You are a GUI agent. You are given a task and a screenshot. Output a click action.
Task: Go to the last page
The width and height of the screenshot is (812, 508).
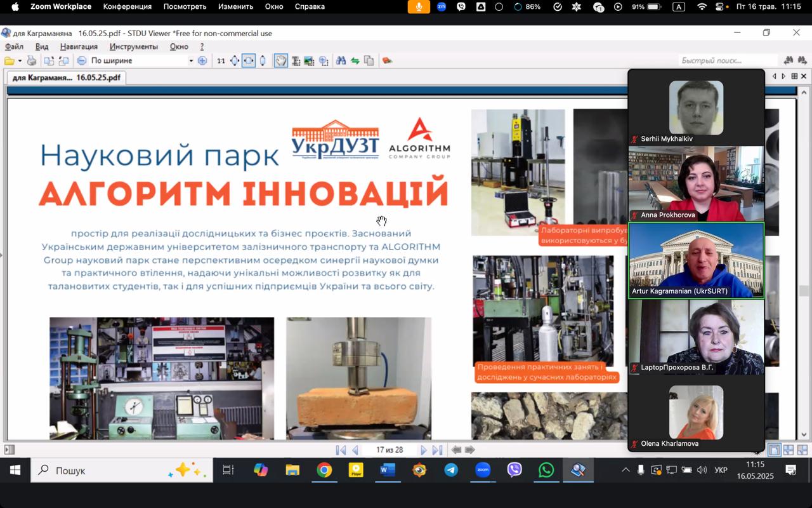[x=437, y=450]
